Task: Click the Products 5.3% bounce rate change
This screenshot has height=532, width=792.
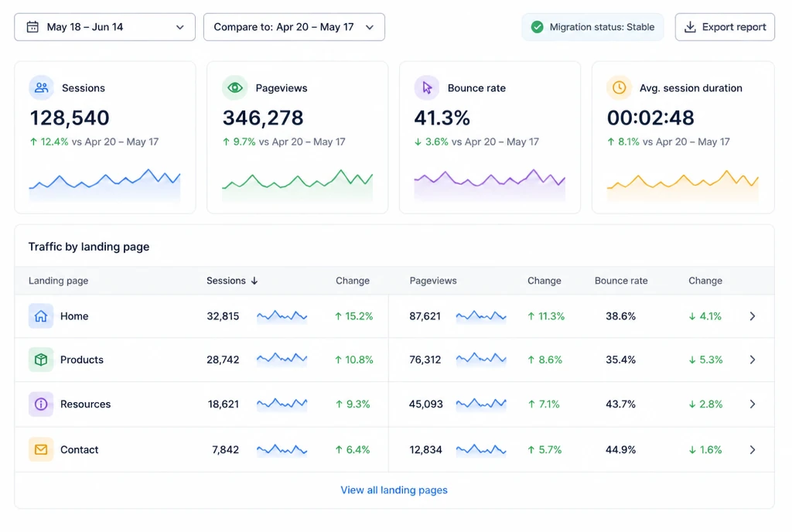Action: point(705,360)
